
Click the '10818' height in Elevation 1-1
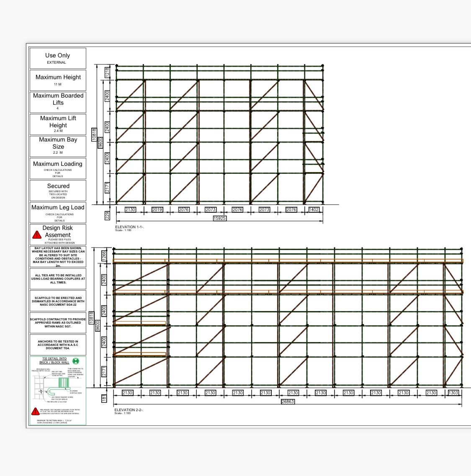tap(94, 134)
